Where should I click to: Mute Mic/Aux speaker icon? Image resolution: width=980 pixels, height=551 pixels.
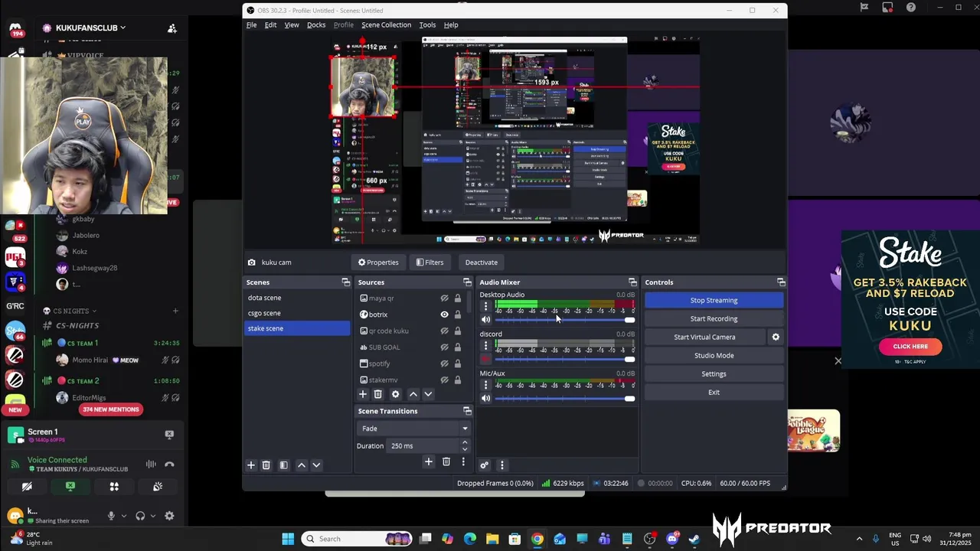click(x=485, y=399)
